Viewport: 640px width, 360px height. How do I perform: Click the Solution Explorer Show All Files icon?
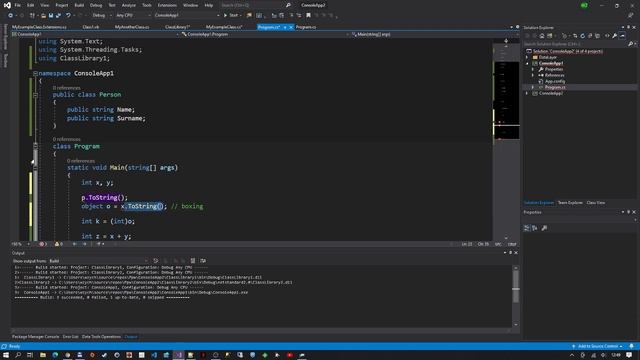click(x=598, y=36)
